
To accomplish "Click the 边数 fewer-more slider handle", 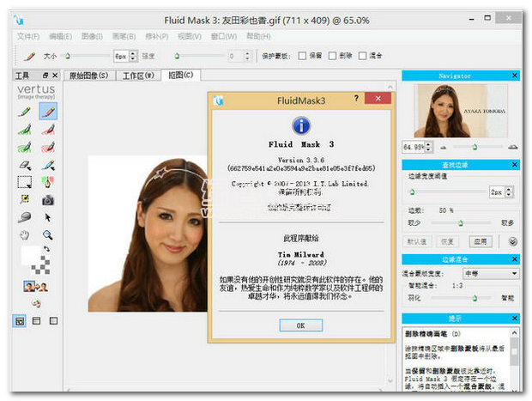I will pyautogui.click(x=461, y=222).
